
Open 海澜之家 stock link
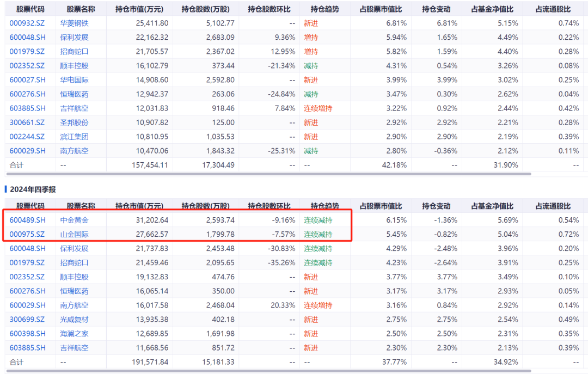pyautogui.click(x=74, y=334)
